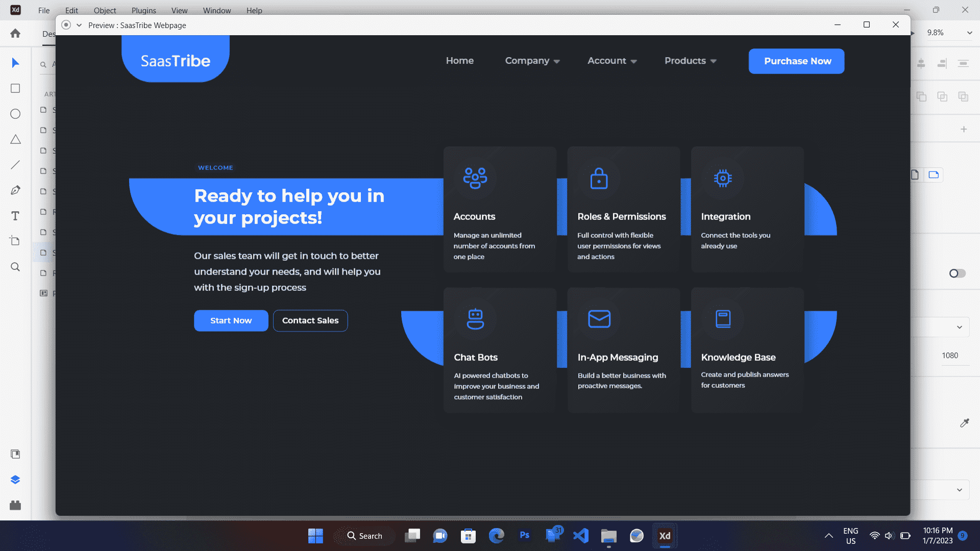Click the Contact Sales button
This screenshot has width=980, height=551.
[310, 320]
